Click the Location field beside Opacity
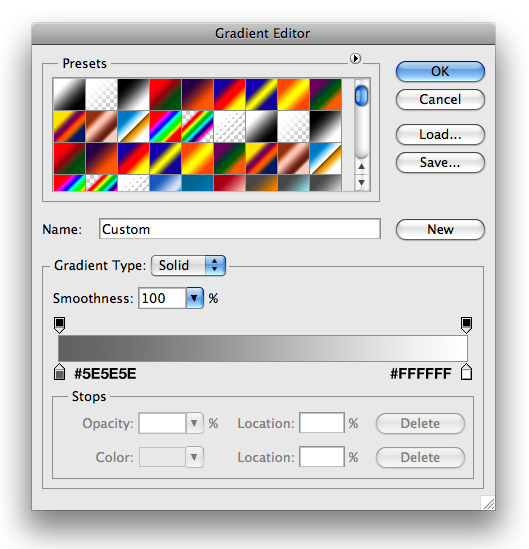The height and width of the screenshot is (549, 529). tap(322, 423)
